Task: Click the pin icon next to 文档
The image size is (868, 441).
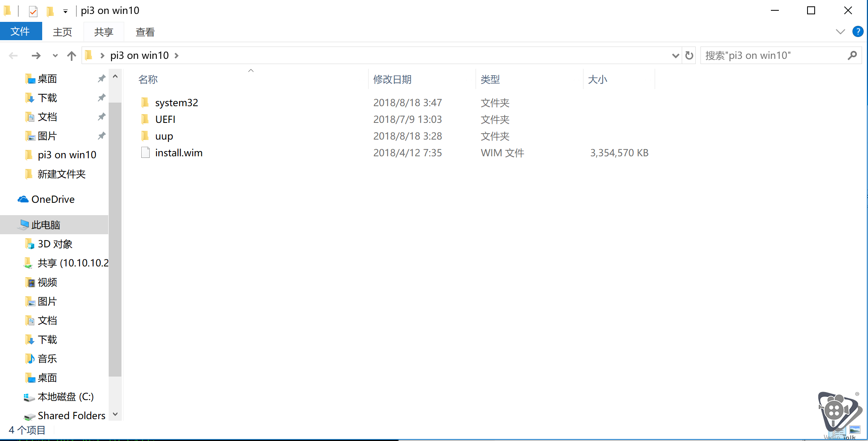Action: pyautogui.click(x=101, y=117)
